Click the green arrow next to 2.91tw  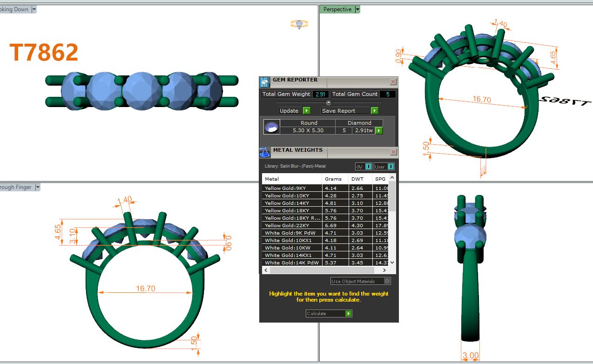tap(379, 131)
